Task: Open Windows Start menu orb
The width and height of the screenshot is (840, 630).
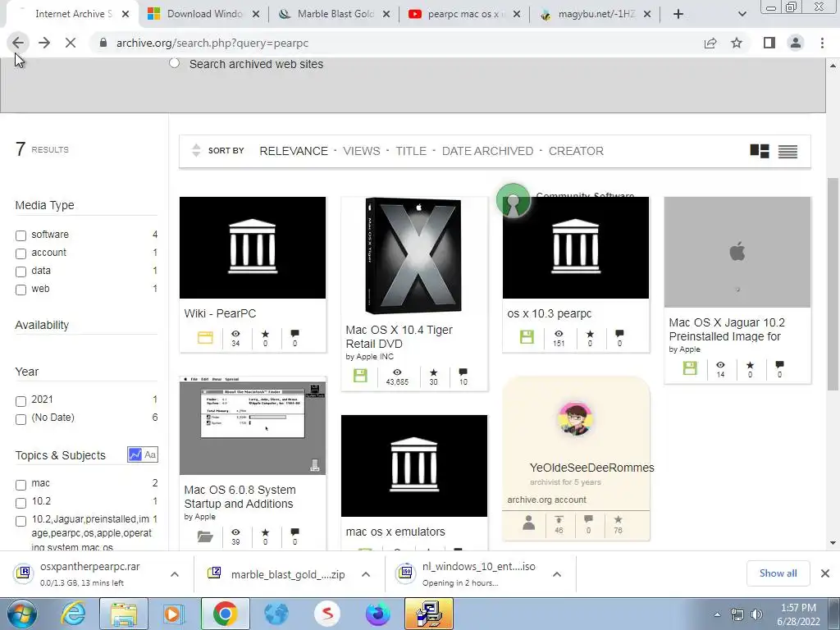Action: tap(22, 614)
